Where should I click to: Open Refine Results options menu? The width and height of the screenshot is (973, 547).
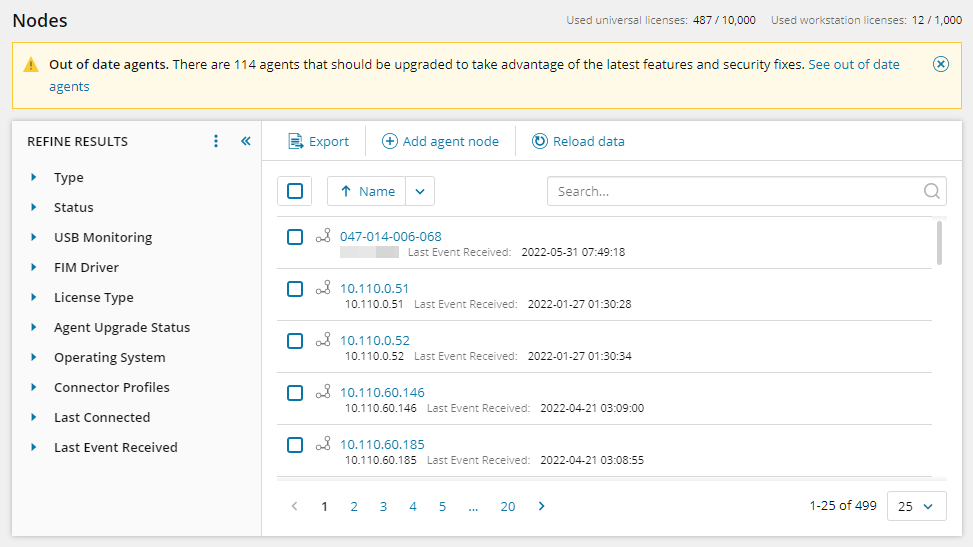coord(216,141)
